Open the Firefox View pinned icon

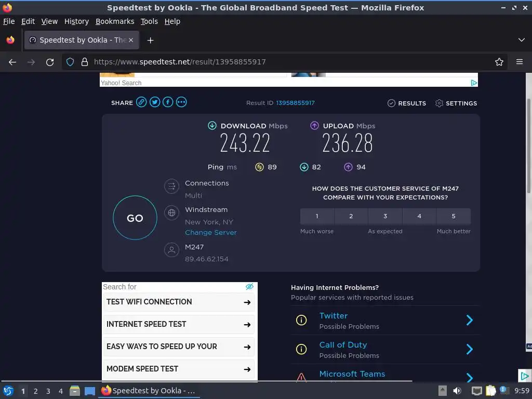tap(10, 40)
